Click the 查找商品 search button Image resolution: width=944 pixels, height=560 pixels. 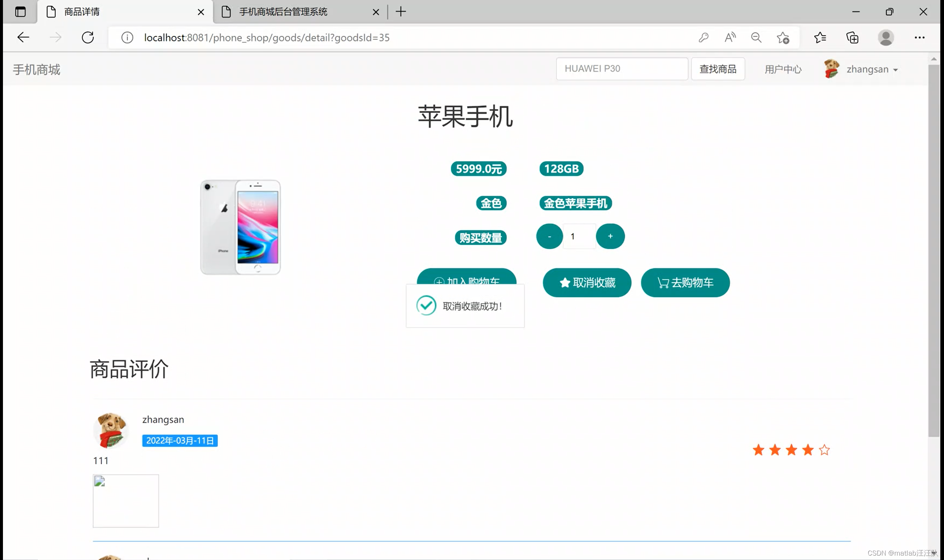718,69
